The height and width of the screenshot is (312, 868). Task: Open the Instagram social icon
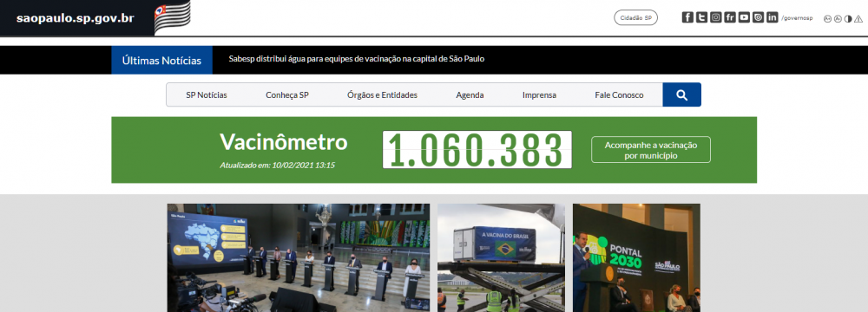point(716,17)
